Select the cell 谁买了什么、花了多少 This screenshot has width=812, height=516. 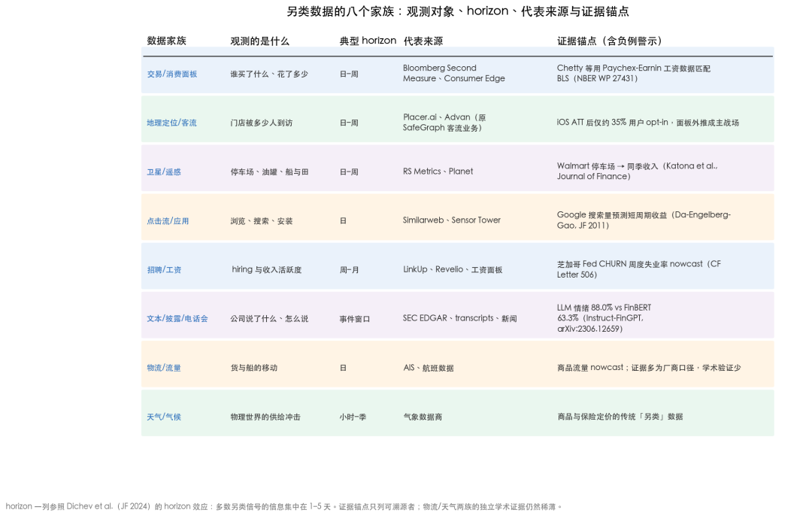(269, 74)
